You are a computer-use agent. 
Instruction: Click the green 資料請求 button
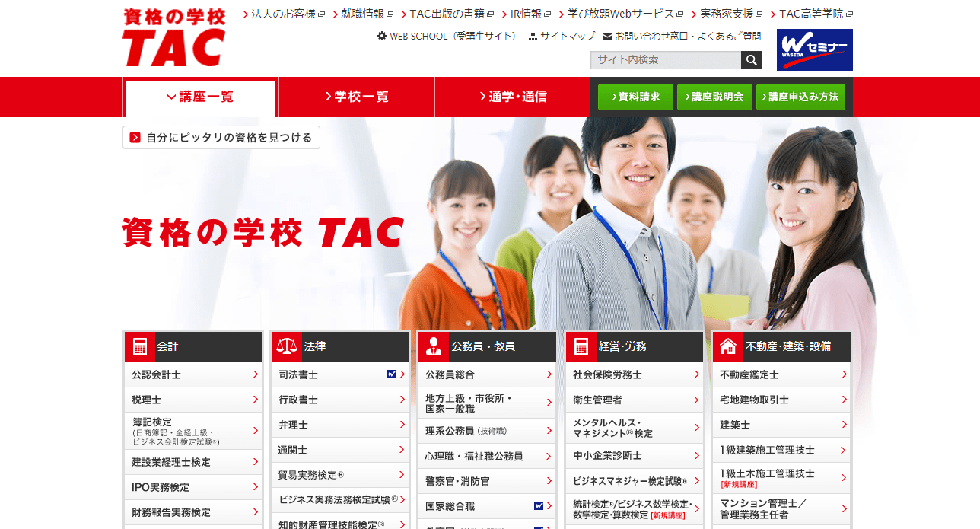(x=635, y=97)
